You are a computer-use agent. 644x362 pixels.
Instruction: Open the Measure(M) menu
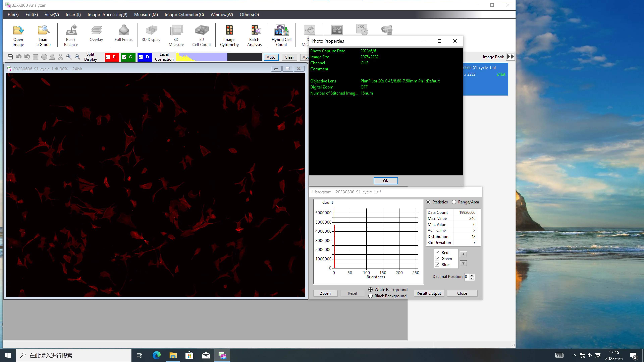pyautogui.click(x=146, y=14)
